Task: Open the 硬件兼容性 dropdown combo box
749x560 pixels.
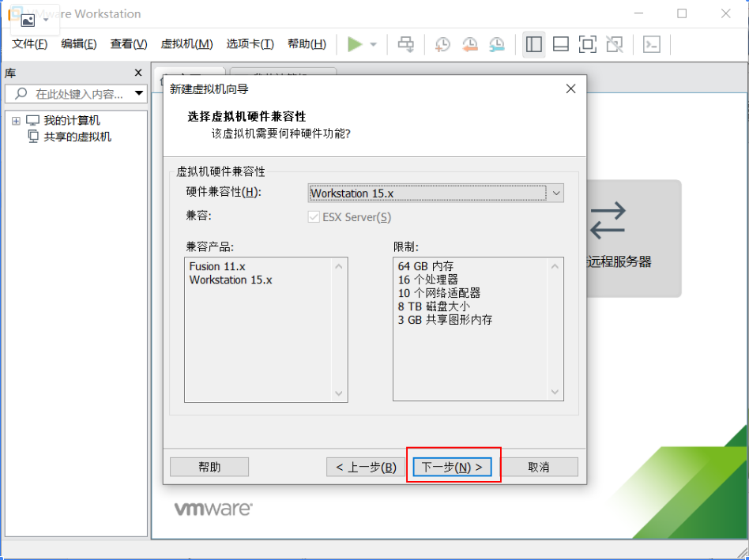Action: [435, 193]
